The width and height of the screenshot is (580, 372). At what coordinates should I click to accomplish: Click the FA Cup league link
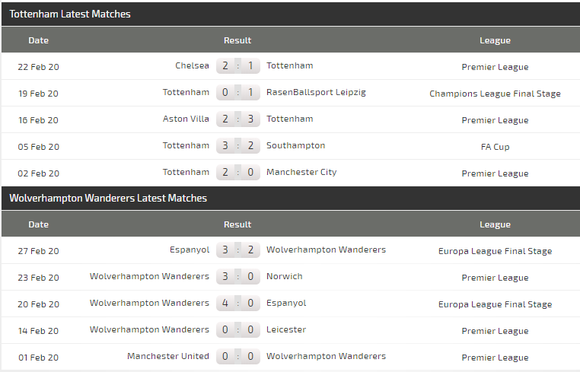click(x=495, y=147)
